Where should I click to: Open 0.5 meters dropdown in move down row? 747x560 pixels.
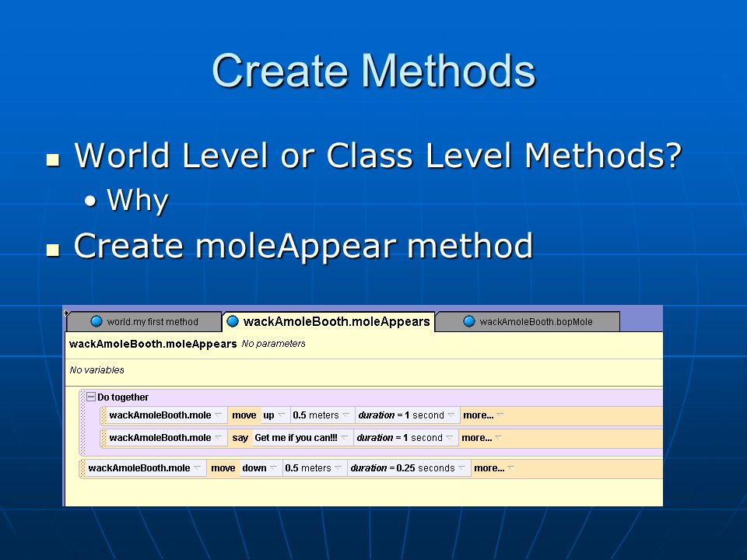pos(314,468)
